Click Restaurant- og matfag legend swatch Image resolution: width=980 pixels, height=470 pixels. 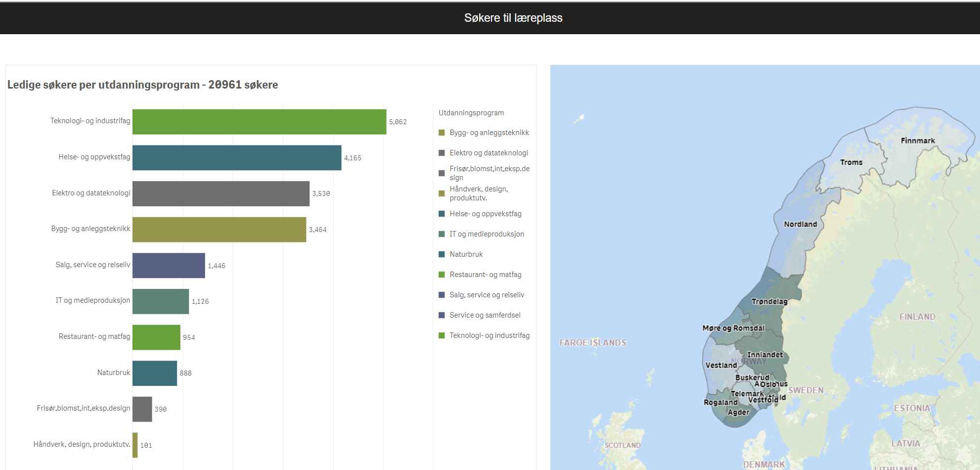[442, 275]
